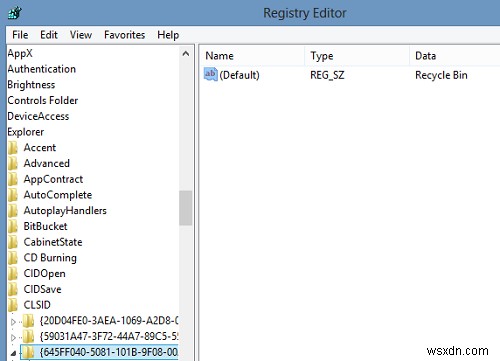Click the {645FF040 key folder icon
The width and height of the screenshot is (500, 361).
tap(29, 352)
